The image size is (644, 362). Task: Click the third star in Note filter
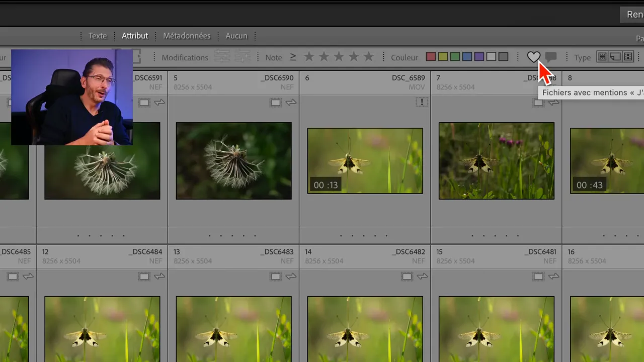tap(339, 57)
